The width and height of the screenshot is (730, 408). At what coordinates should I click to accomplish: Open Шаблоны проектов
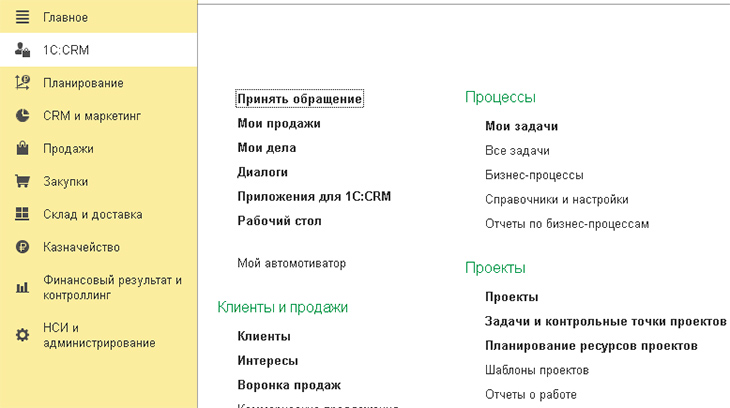pyautogui.click(x=537, y=370)
